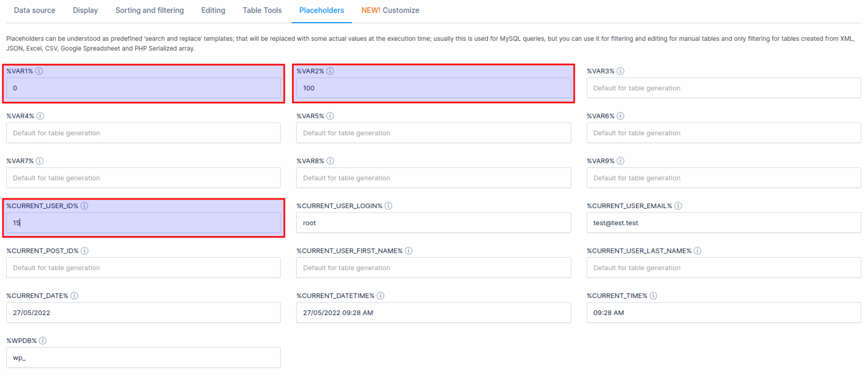Click the %CURRENT_TIME% field showing 09:28 AM
Viewport: 868px width, 376px height.
coord(724,313)
